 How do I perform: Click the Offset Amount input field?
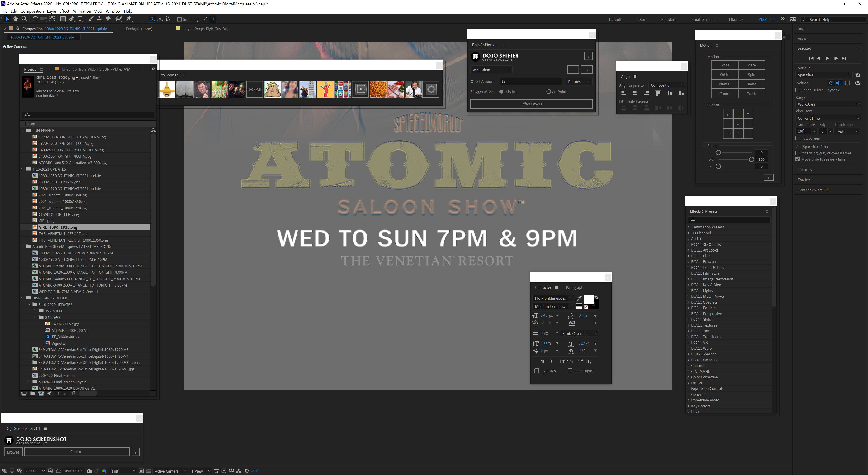click(530, 81)
